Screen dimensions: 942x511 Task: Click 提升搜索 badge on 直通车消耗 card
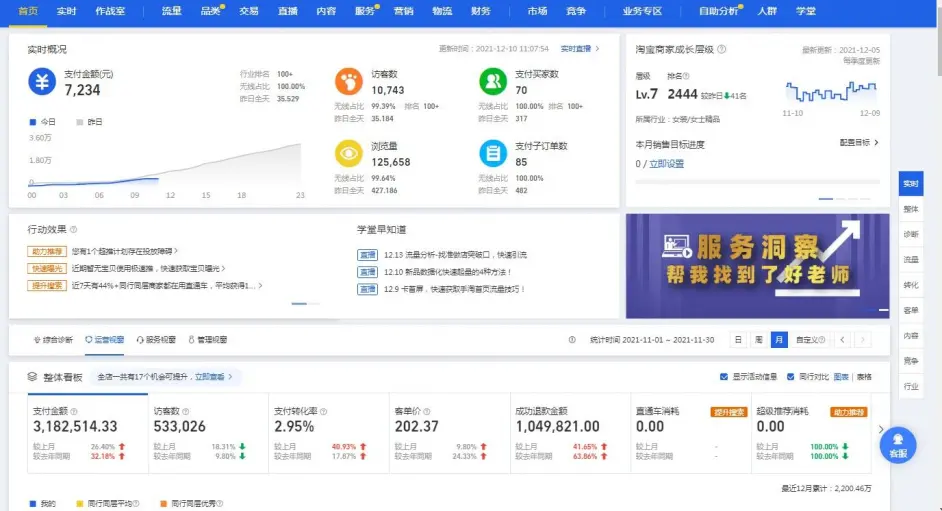728,412
